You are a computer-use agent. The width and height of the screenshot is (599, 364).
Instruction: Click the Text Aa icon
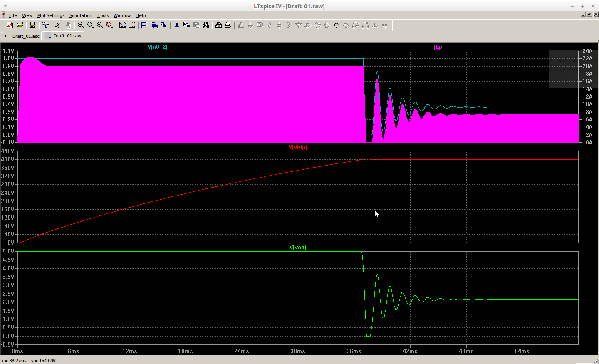pos(375,25)
